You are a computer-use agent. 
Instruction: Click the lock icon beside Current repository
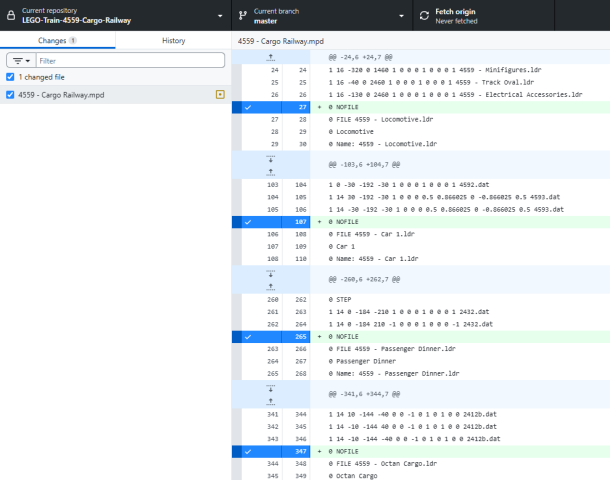click(x=11, y=15)
